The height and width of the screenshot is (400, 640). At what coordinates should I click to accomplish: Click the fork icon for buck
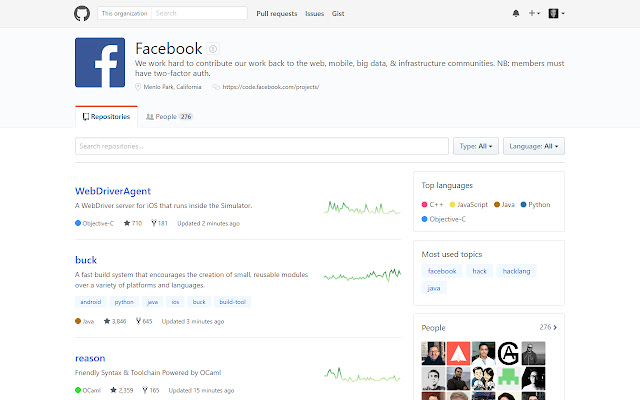click(138, 321)
